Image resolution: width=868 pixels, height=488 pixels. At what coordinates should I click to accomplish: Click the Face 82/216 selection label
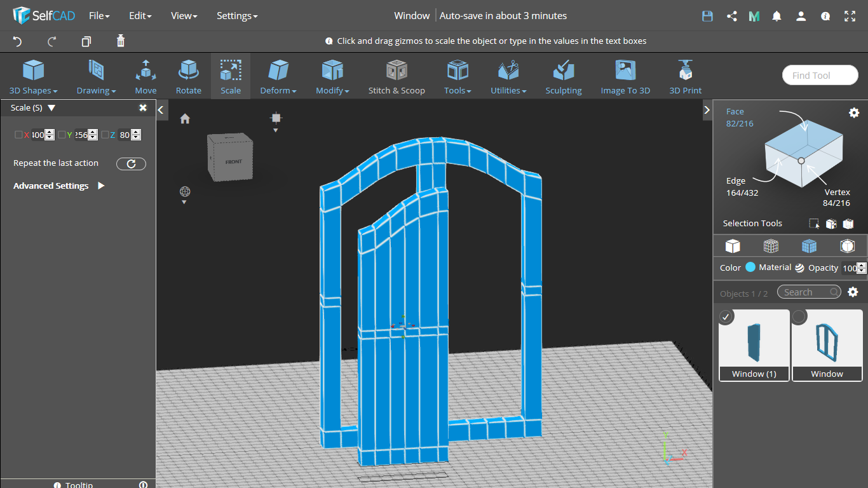point(740,118)
